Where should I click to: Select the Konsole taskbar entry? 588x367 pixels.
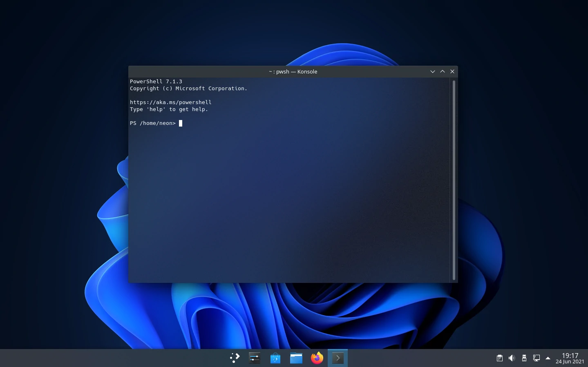(x=338, y=358)
